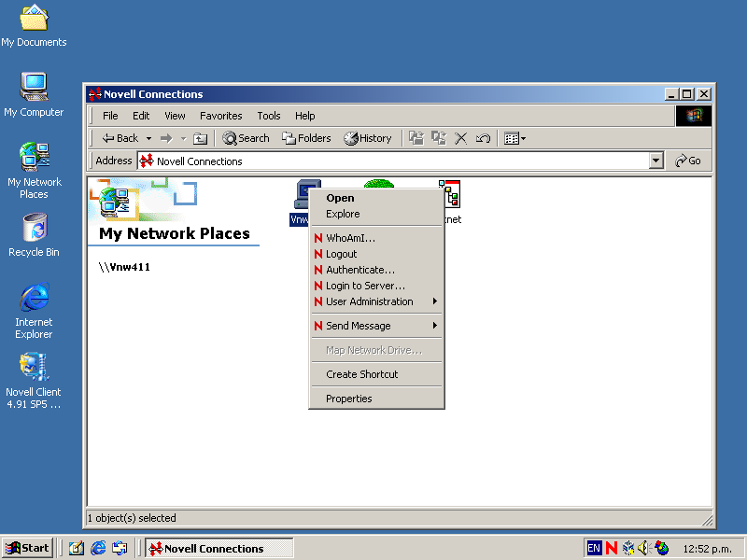Open the Back history dropdown arrow
747x560 pixels.
tap(148, 138)
